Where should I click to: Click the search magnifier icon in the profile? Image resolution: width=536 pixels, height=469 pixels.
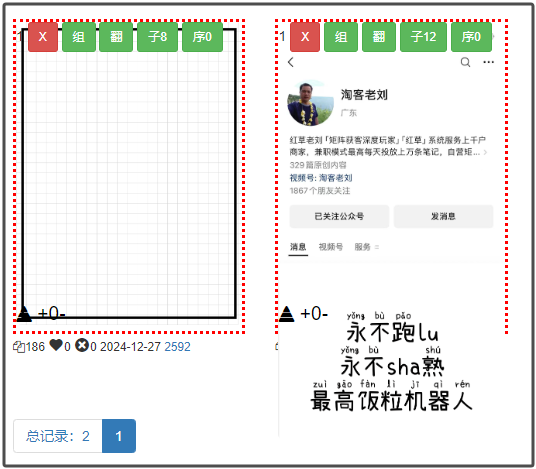[x=465, y=62]
